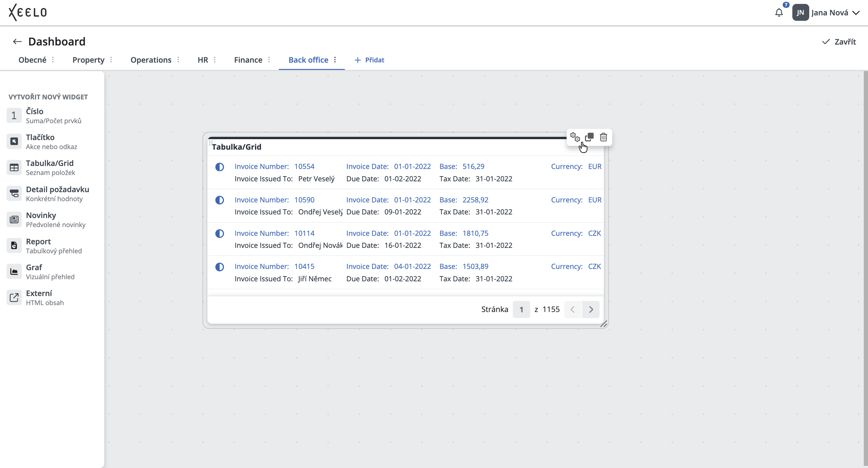The image size is (868, 468).
Task: Open the widget settings gears icon
Action: (x=575, y=137)
